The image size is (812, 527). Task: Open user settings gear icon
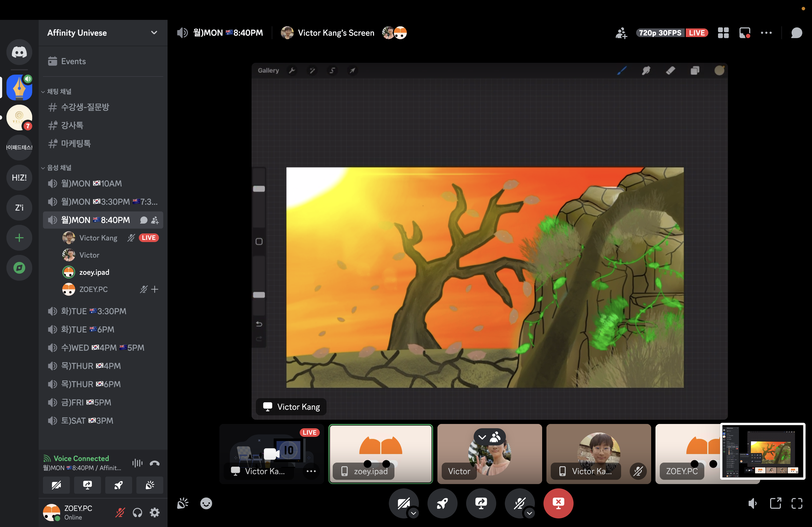(155, 512)
